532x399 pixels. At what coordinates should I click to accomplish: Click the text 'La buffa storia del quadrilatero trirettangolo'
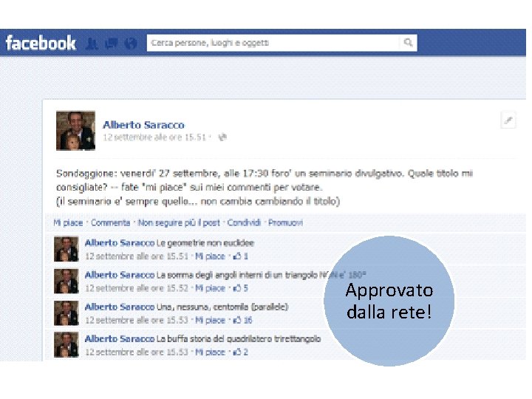239,338
